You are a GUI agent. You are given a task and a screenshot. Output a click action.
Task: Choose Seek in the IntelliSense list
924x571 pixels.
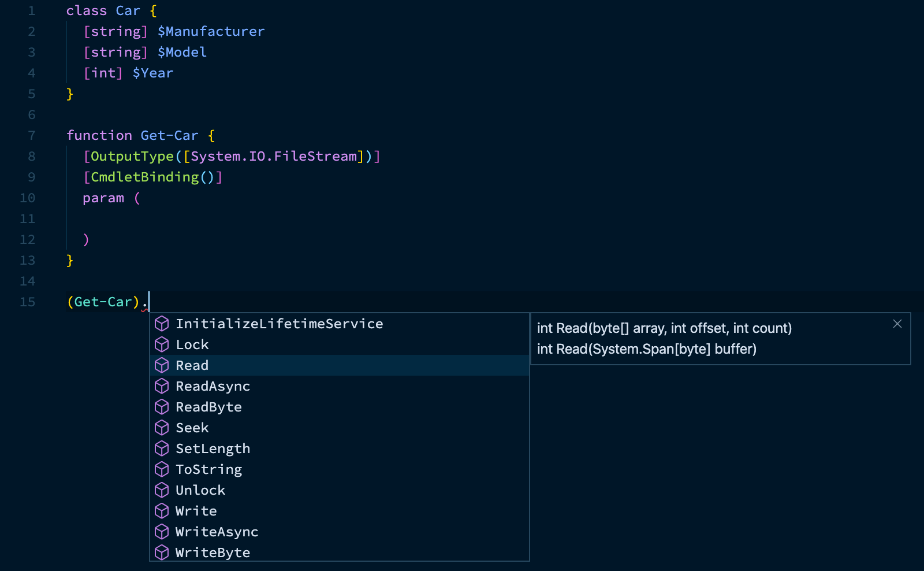tap(192, 428)
